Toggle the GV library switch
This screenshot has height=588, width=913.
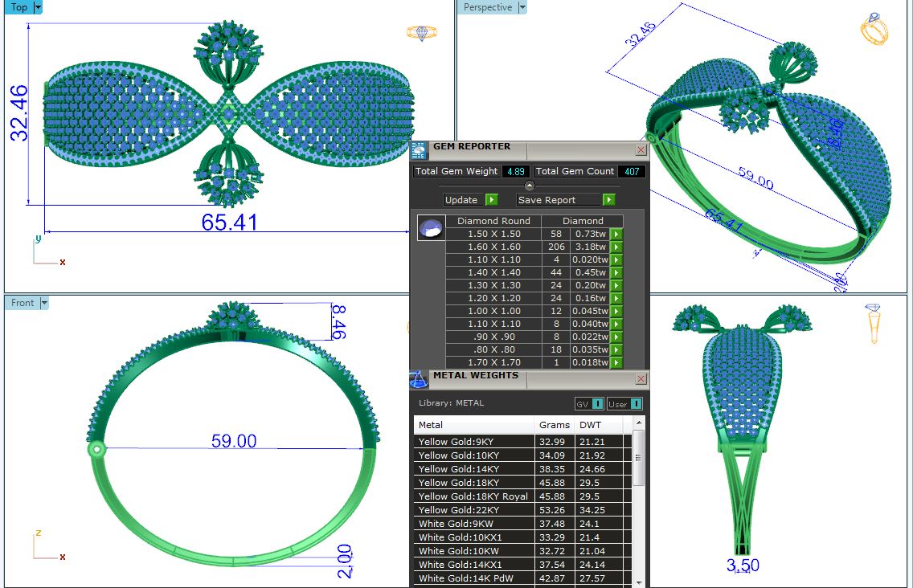click(588, 404)
